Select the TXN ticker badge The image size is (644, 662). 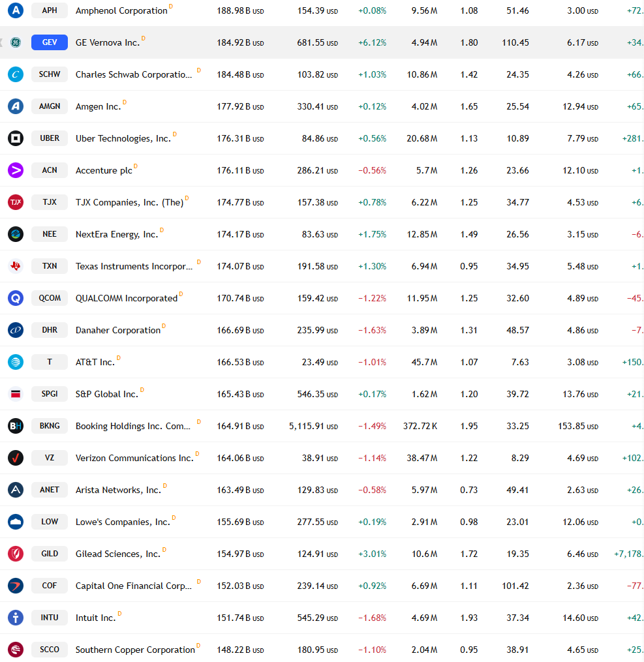pyautogui.click(x=50, y=266)
